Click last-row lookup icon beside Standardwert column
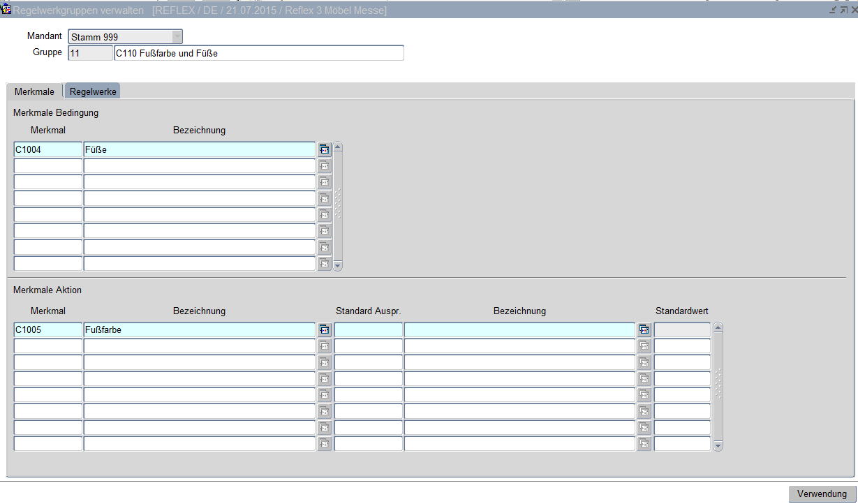 pos(644,444)
